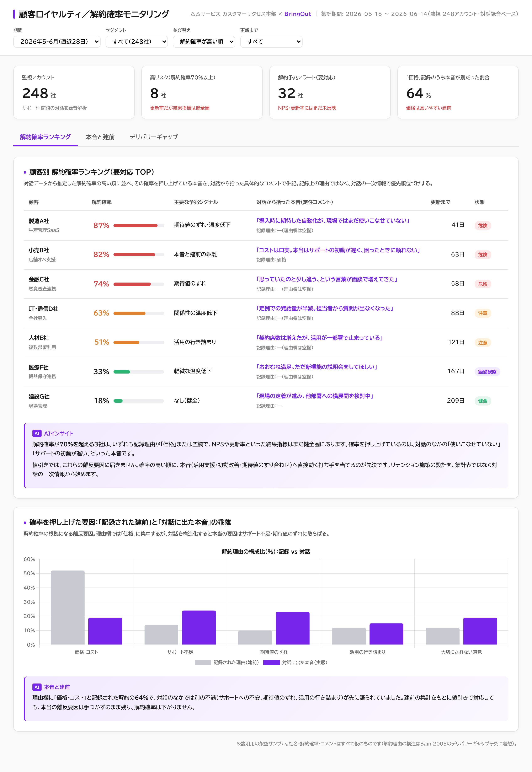Click the 解約確率 column header
The image size is (532, 772).
[x=101, y=202]
